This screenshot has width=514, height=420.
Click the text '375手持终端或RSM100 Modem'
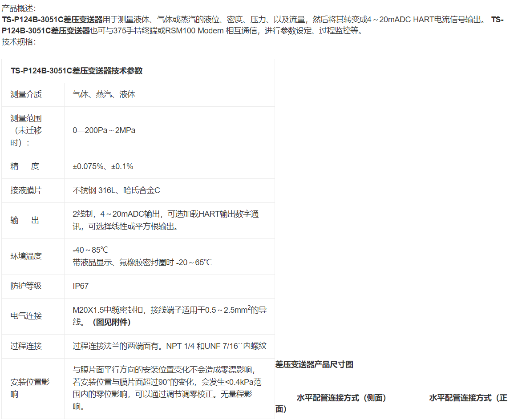(x=168, y=31)
